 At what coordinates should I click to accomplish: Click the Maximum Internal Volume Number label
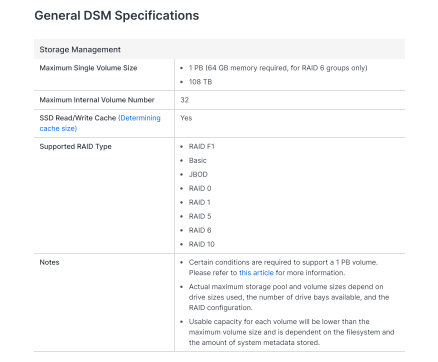point(97,100)
